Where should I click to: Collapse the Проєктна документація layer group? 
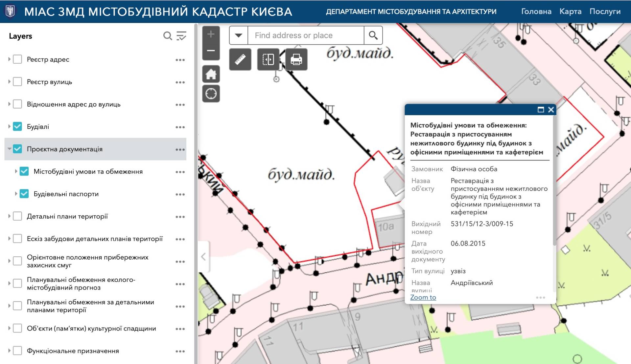[x=9, y=149]
